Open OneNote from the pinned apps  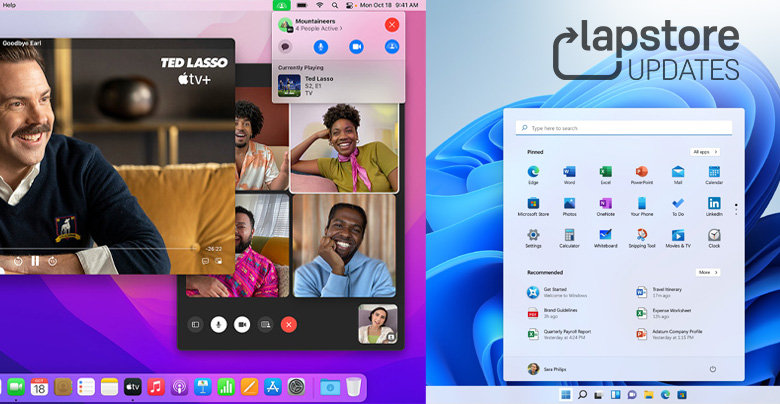point(605,206)
